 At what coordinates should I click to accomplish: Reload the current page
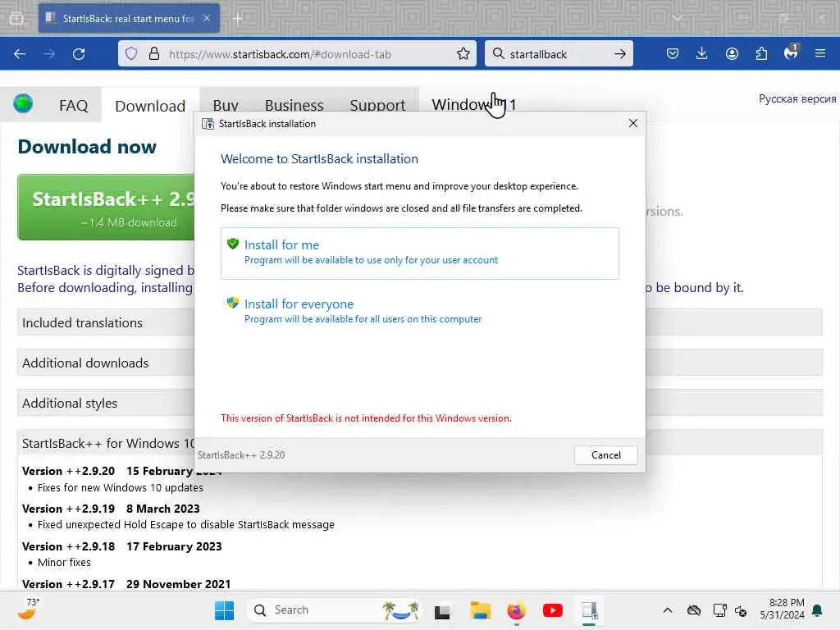pyautogui.click(x=79, y=54)
